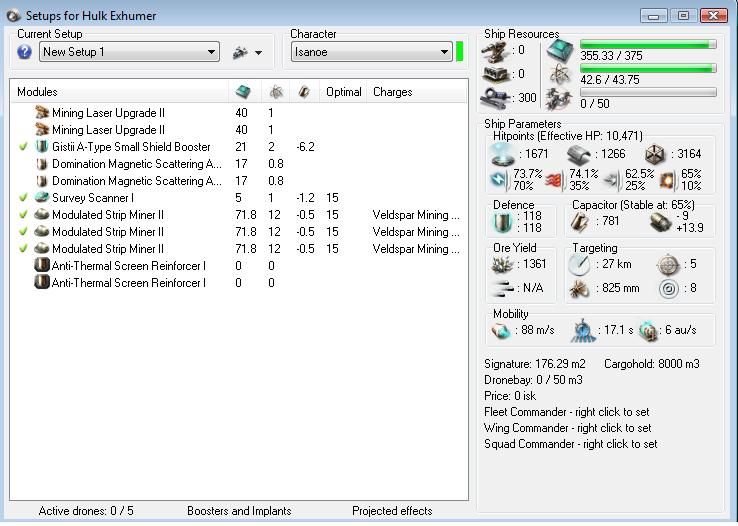Click the capacitor usage column header icon
Screen dimensions: 738x526
(x=304, y=92)
